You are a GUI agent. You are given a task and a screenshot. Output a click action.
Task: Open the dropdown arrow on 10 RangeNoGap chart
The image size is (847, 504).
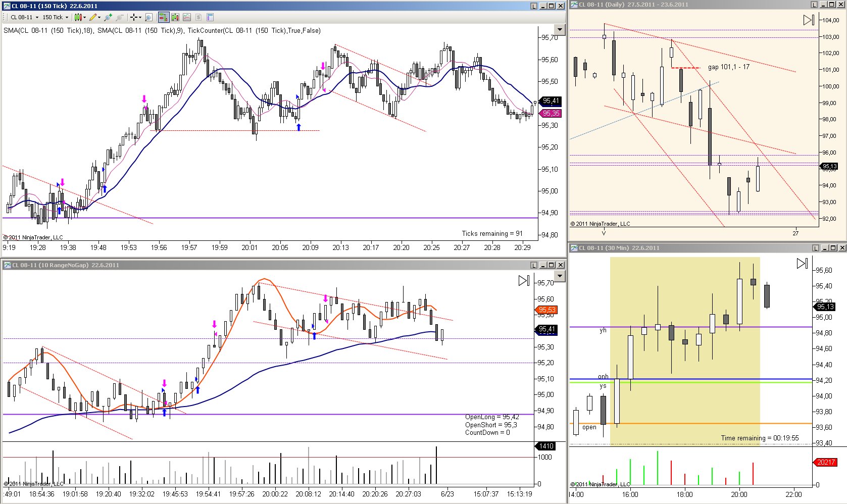coord(559,276)
